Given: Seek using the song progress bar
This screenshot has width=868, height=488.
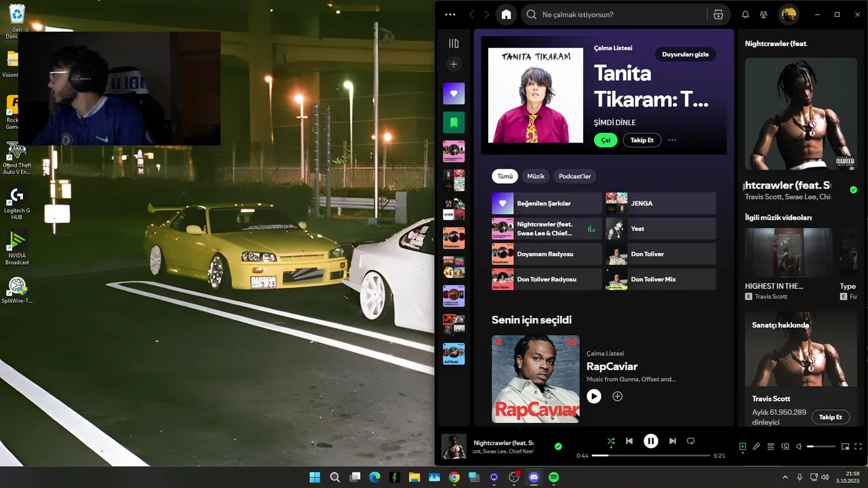Looking at the screenshot, I should (x=651, y=455).
